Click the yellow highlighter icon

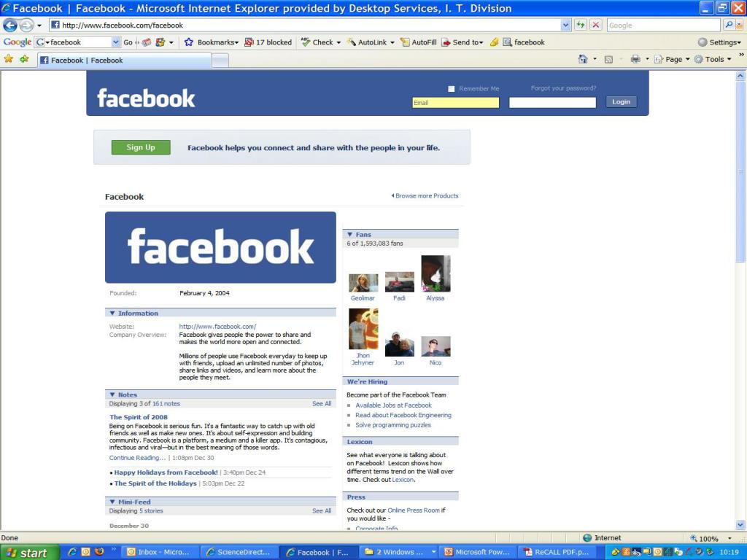pos(494,42)
